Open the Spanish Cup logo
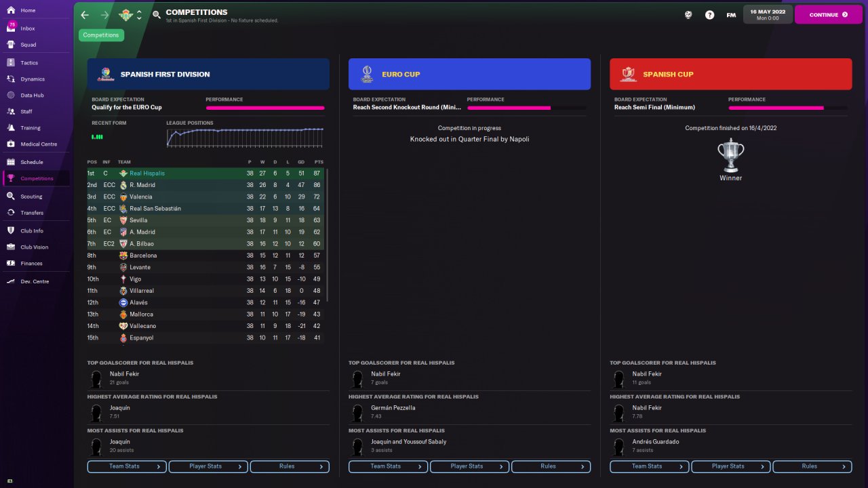Viewport: 868px width, 488px height. pos(628,74)
